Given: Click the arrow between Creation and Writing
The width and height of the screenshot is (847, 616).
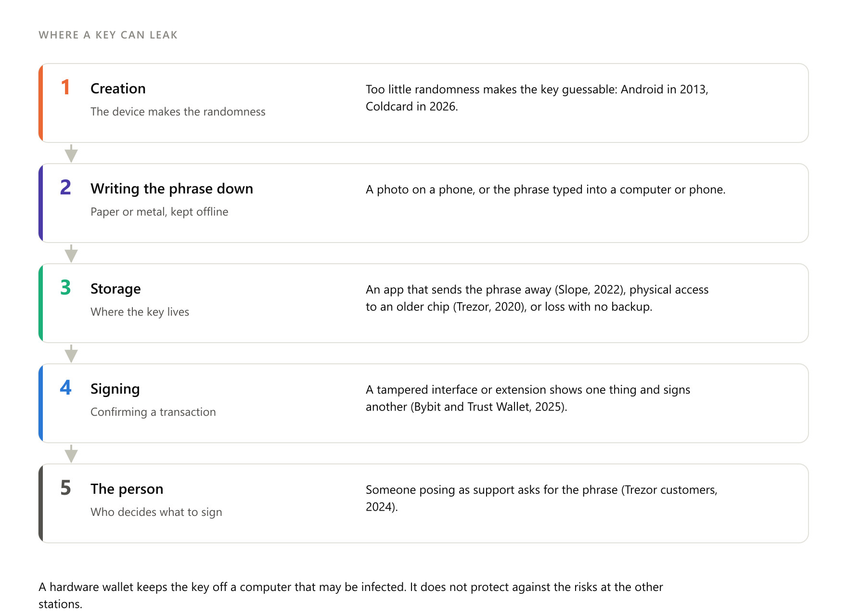Looking at the screenshot, I should click(x=71, y=153).
